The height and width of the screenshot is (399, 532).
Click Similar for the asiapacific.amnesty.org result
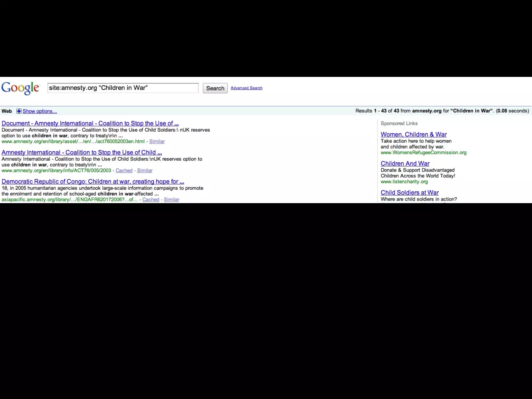pos(171,200)
